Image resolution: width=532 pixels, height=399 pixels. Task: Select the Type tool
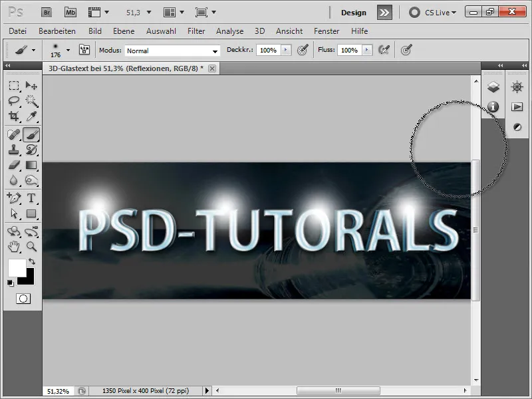(31, 198)
